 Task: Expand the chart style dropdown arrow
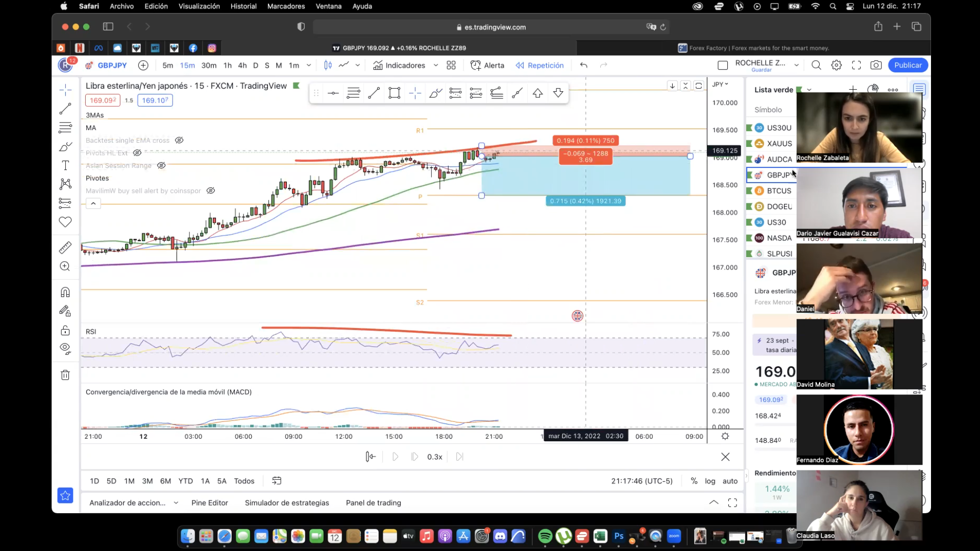pos(358,65)
